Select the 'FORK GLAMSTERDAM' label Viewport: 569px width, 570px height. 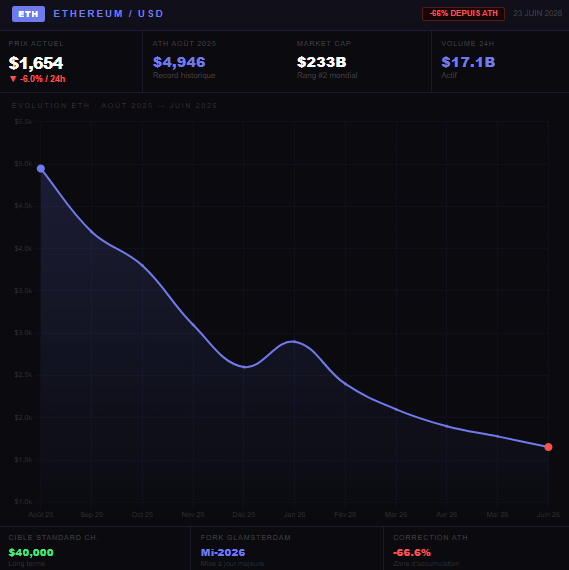245,538
